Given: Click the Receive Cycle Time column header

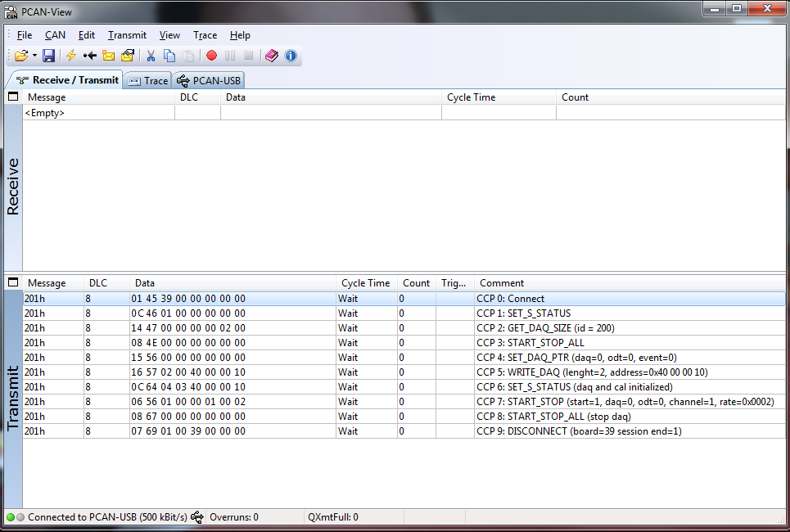Looking at the screenshot, I should (499, 97).
